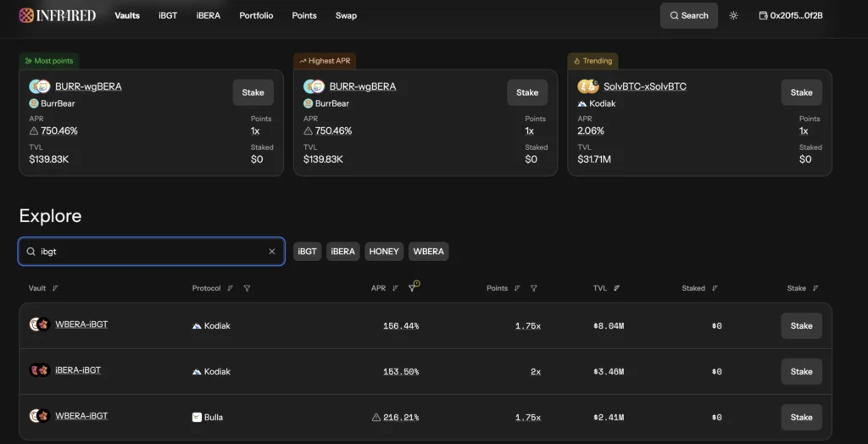This screenshot has height=444, width=868.
Task: Click the APR warning triangle on 216.21%
Action: pyautogui.click(x=376, y=418)
